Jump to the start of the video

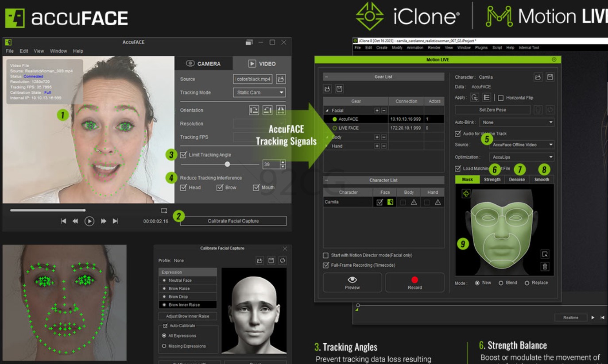pyautogui.click(x=63, y=221)
